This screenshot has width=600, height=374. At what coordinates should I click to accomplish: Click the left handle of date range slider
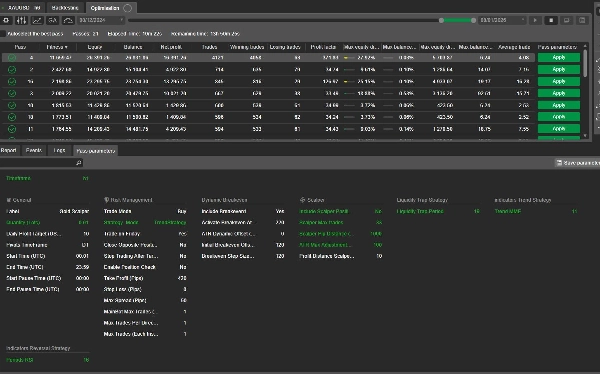click(441, 20)
